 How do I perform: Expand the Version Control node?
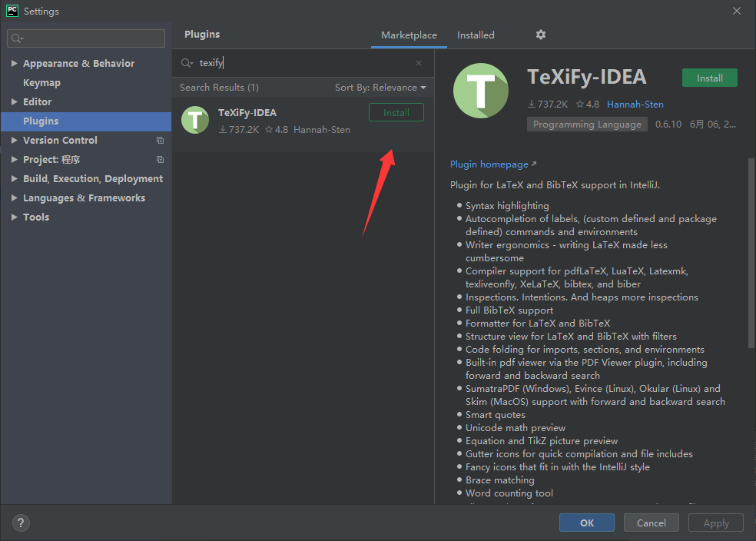[x=14, y=141]
